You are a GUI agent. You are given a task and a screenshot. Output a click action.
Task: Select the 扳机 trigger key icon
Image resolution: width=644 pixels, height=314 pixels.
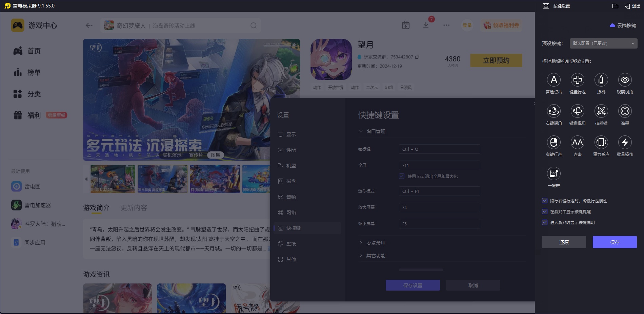click(x=601, y=80)
